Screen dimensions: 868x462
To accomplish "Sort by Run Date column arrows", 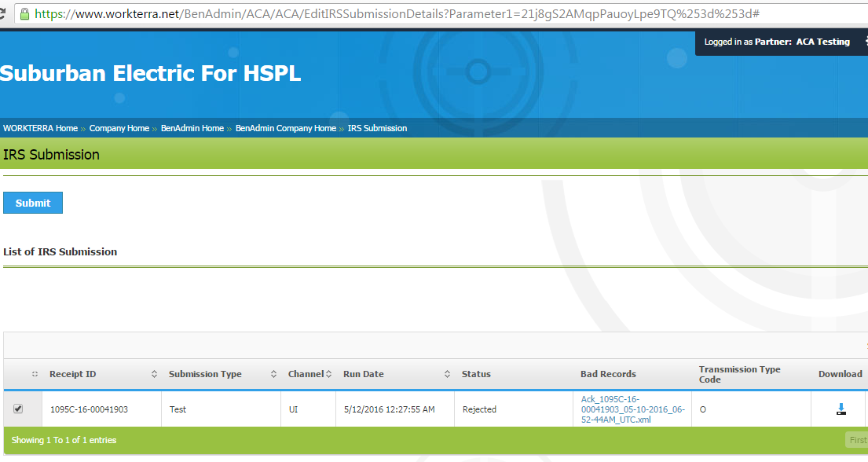I will point(447,374).
